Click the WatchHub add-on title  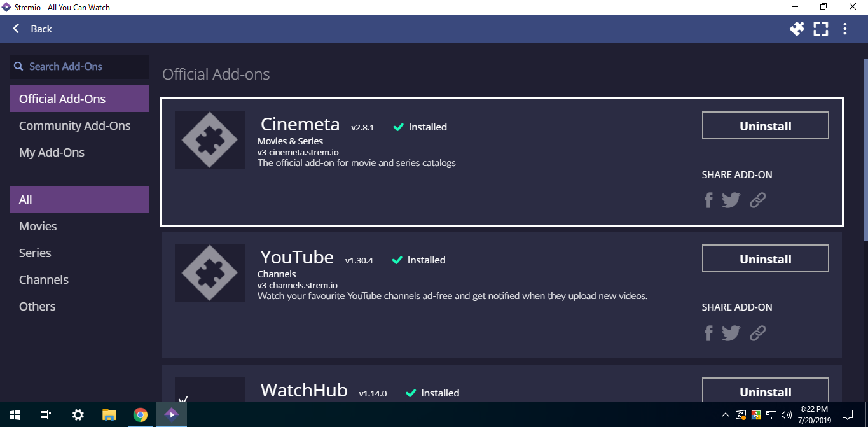(x=304, y=389)
